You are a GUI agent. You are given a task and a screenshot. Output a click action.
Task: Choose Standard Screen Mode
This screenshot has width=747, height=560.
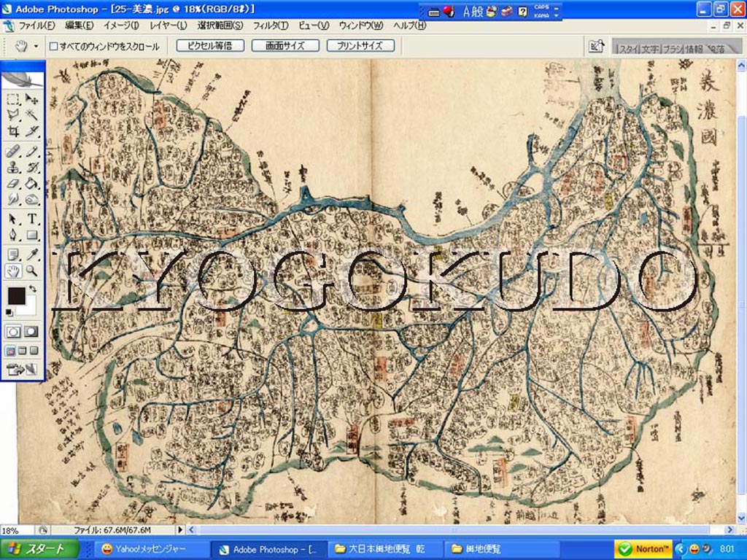[x=10, y=351]
